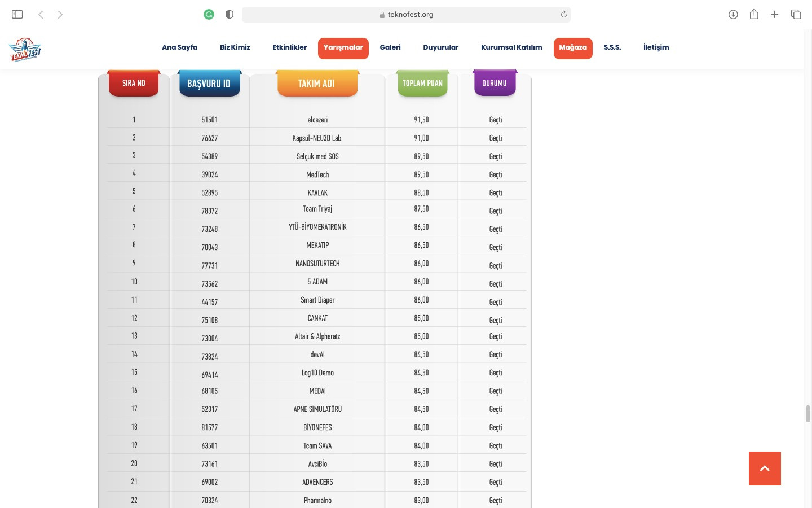This screenshot has width=812, height=508.
Task: Open the Mağaza store button
Action: tap(573, 48)
